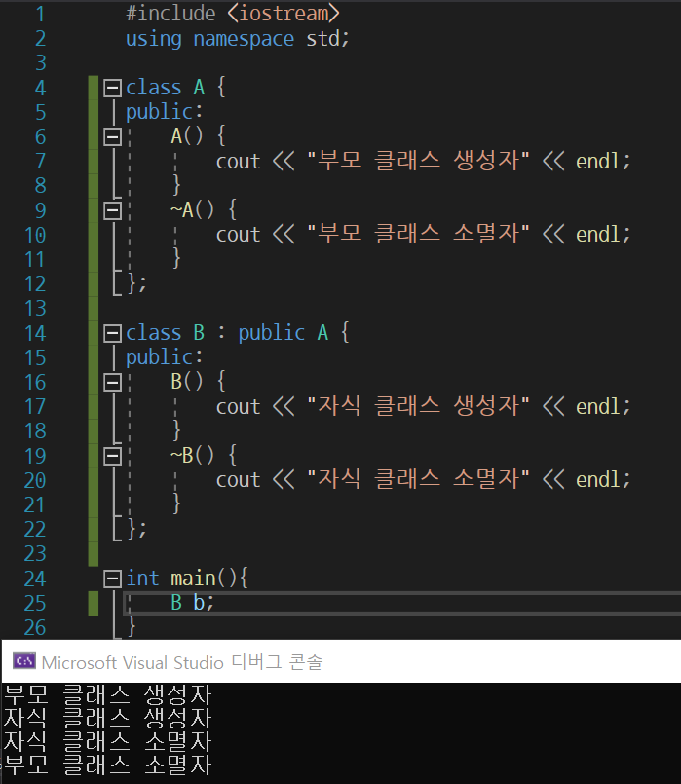Click the string "부모 클래스 생성자"
This screenshot has width=681, height=784.
[418, 161]
